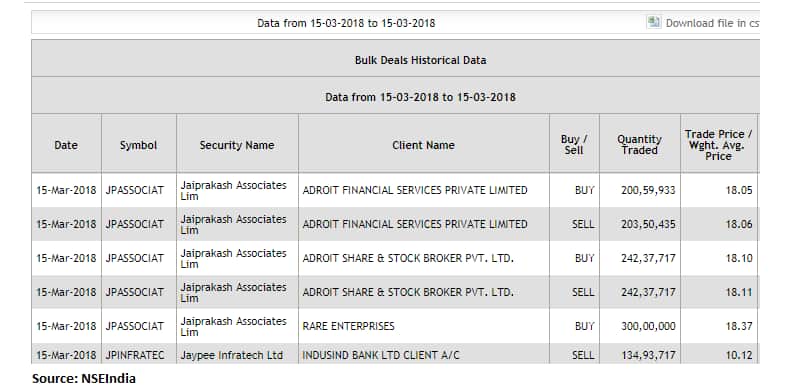812x392 pixels.
Task: Click the CSV download file icon
Action: point(654,22)
